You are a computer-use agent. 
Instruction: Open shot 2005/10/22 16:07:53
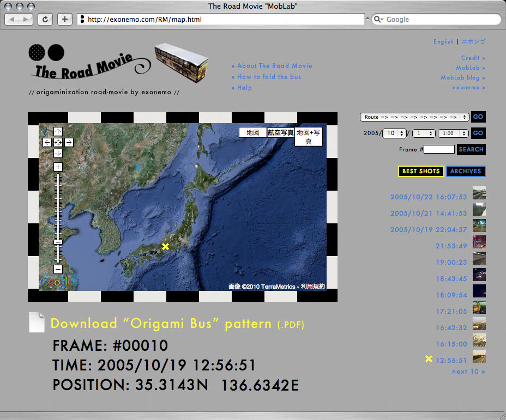pos(429,197)
